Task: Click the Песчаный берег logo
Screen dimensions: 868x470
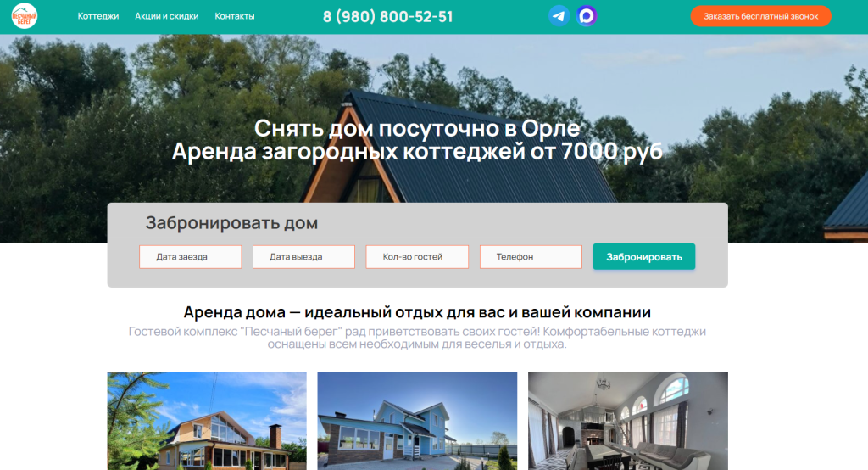Action: tap(25, 16)
